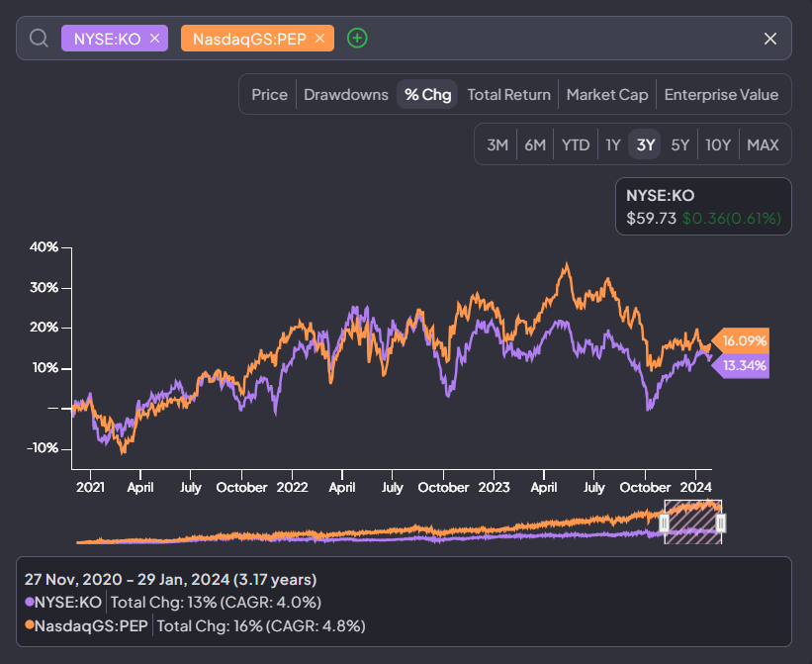Click the left range slider handle
812x664 pixels.
click(x=665, y=523)
